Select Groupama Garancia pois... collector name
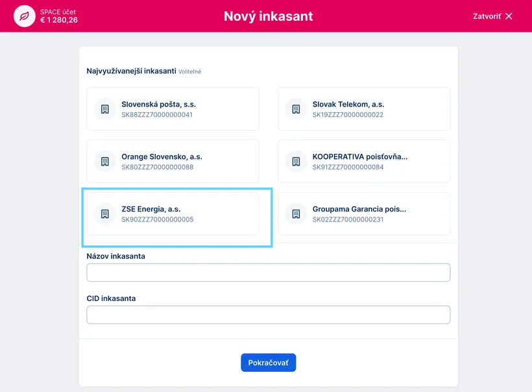 (x=359, y=209)
